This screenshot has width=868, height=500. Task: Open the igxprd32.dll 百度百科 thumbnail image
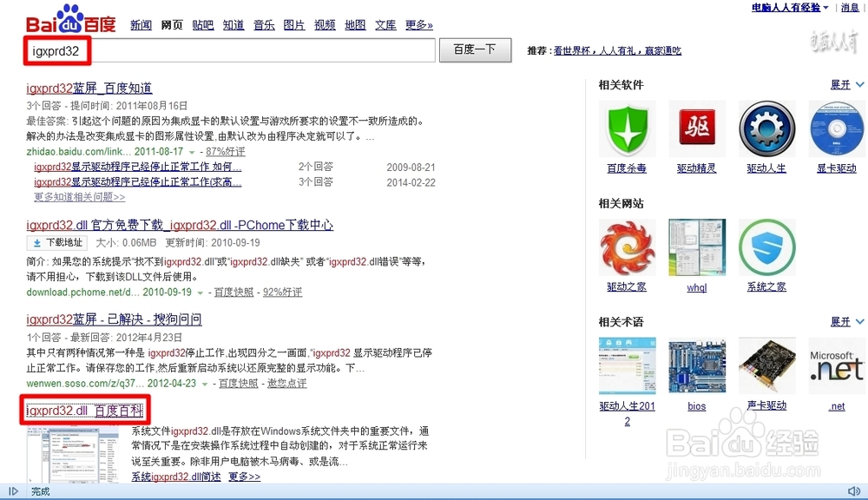click(73, 454)
